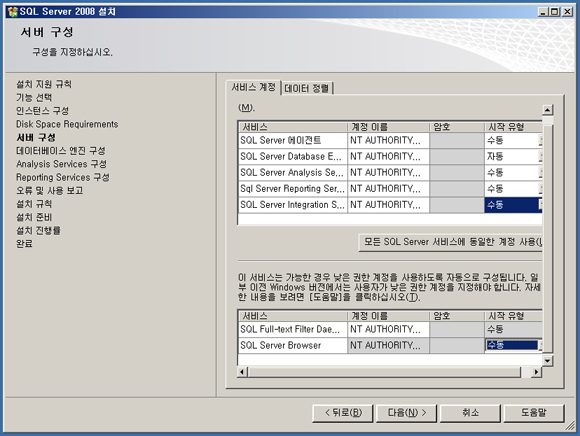
Task: Click the vertical scrollbar down arrow
Action: (x=547, y=361)
